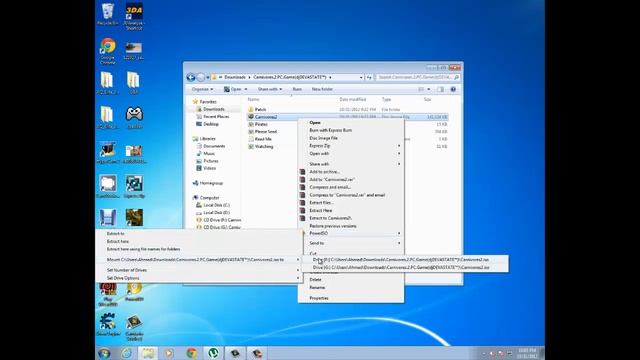Select Homegroup in navigation pane

211,183
